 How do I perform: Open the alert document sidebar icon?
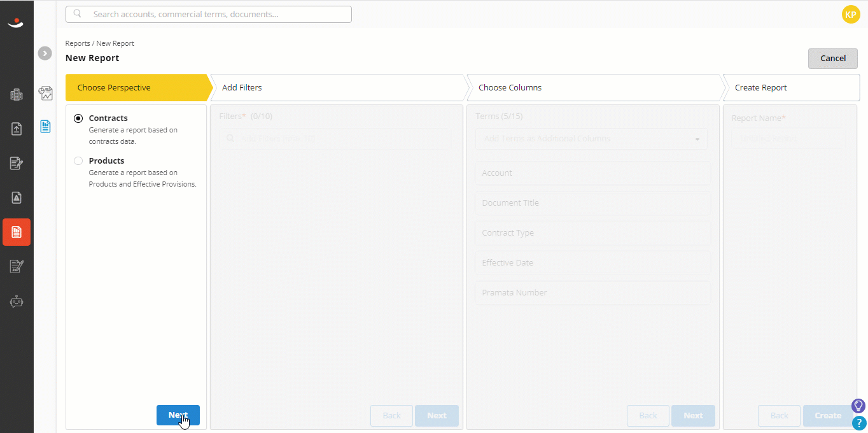coord(17,197)
